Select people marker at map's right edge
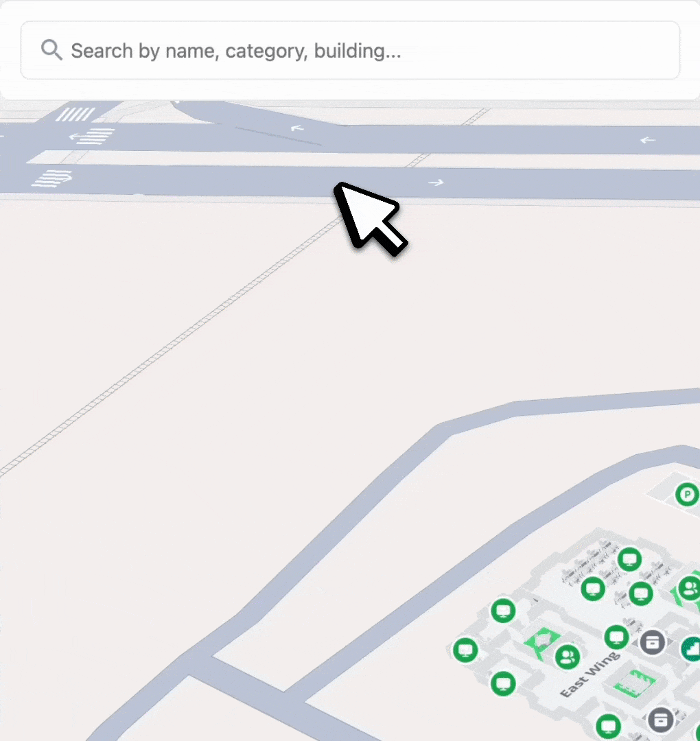This screenshot has height=741, width=700. (x=689, y=588)
